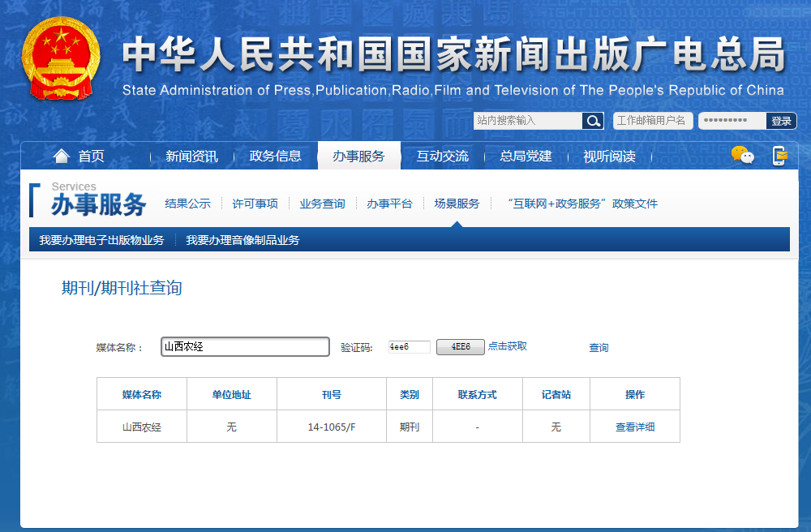Open “互联网+政务服务”政策文件 link
The image size is (811, 532).
click(582, 204)
